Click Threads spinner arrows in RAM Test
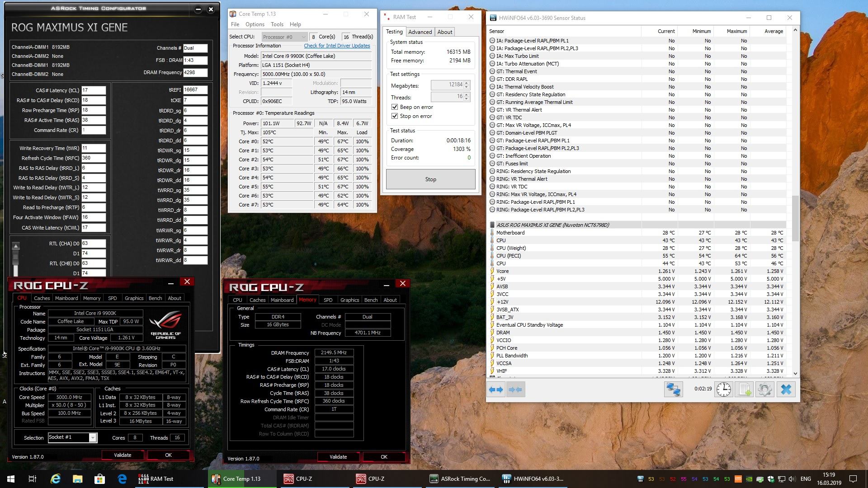 click(x=467, y=97)
